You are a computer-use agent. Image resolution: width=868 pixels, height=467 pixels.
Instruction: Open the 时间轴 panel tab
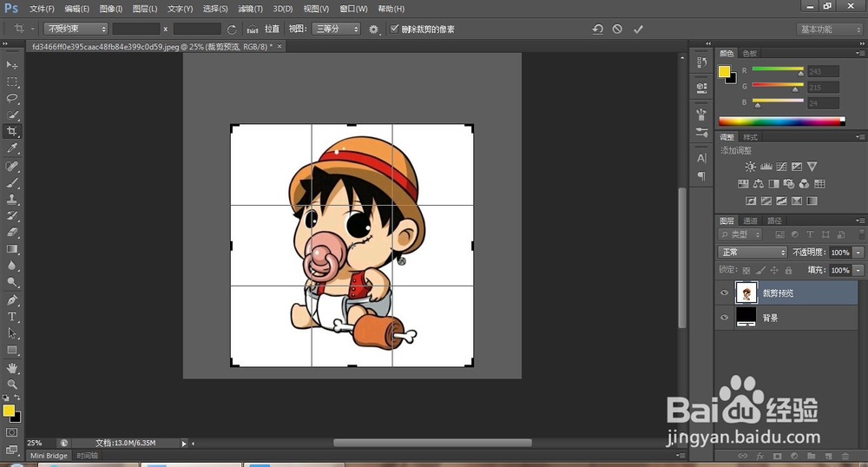tap(87, 456)
